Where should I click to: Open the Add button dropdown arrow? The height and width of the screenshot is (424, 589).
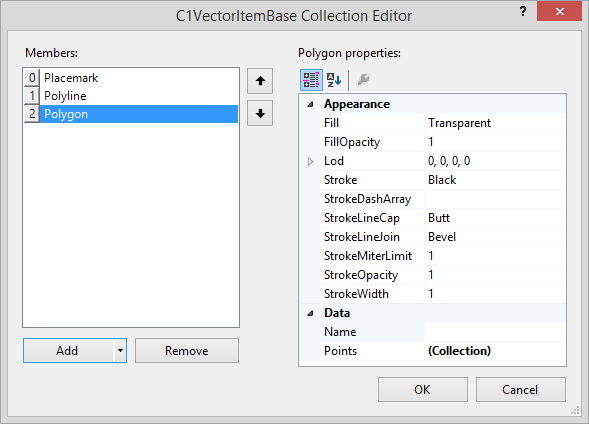click(120, 350)
